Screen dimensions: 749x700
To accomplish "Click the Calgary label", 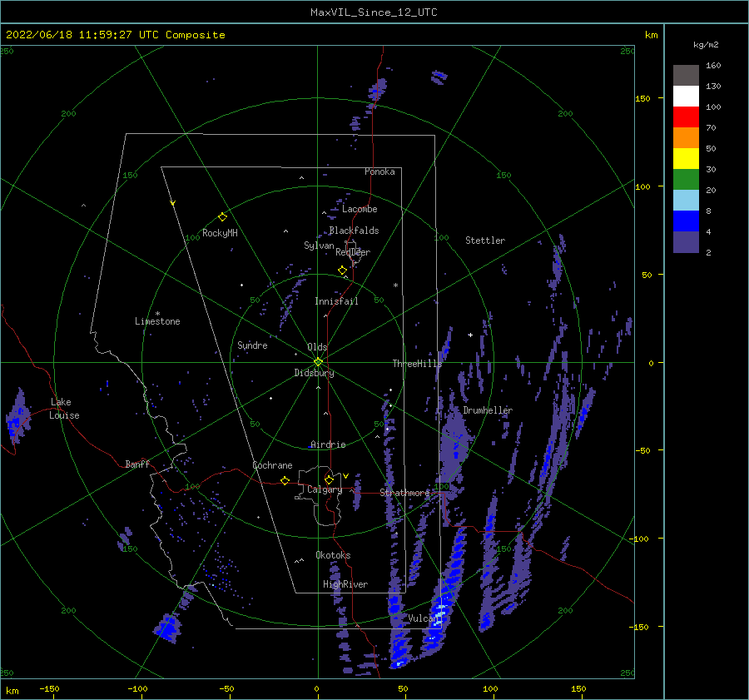I will [x=325, y=489].
